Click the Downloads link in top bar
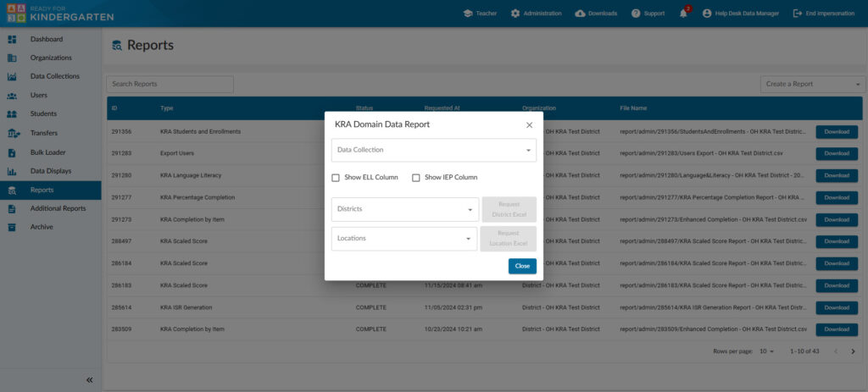868x392 pixels. [x=603, y=14]
